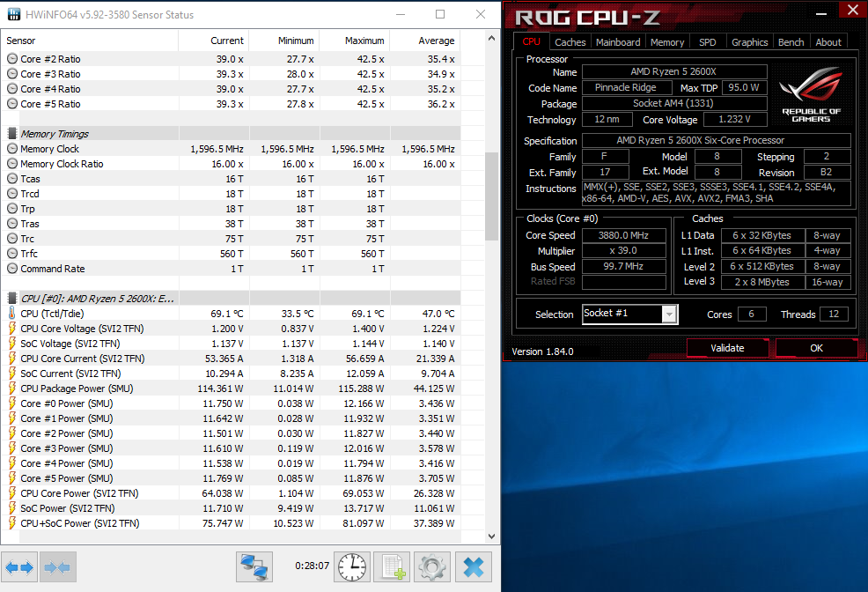Select the CPU tab in CPU-Z
The image size is (868, 592).
point(532,41)
